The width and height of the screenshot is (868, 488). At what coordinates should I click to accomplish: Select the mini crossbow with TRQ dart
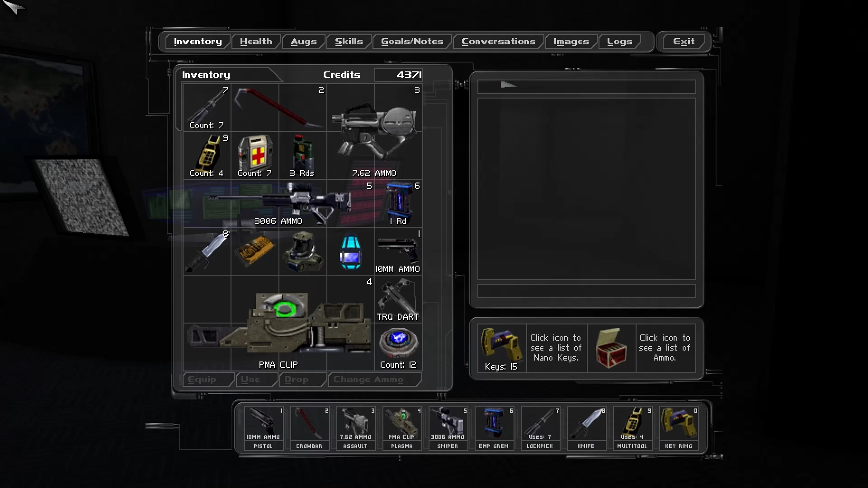(x=398, y=299)
